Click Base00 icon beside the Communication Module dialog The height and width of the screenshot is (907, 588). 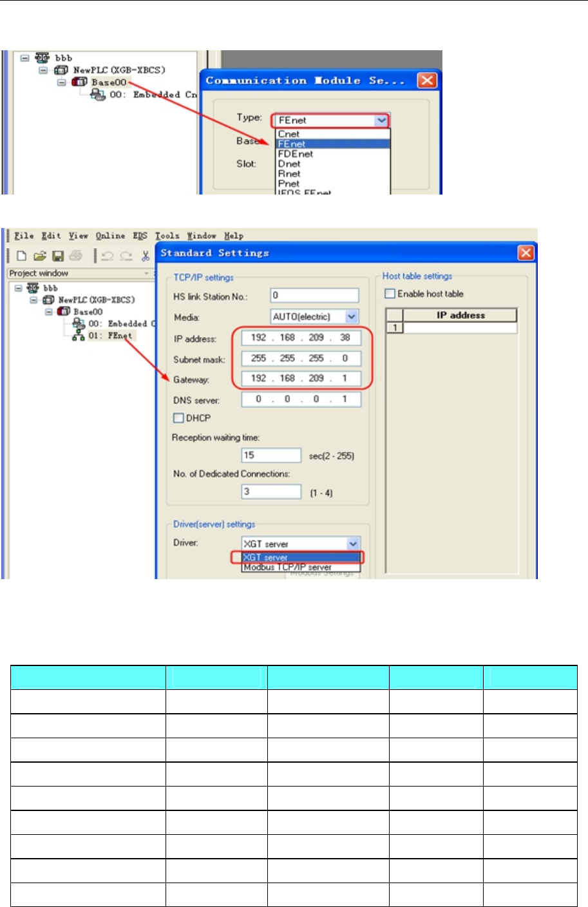[80, 82]
